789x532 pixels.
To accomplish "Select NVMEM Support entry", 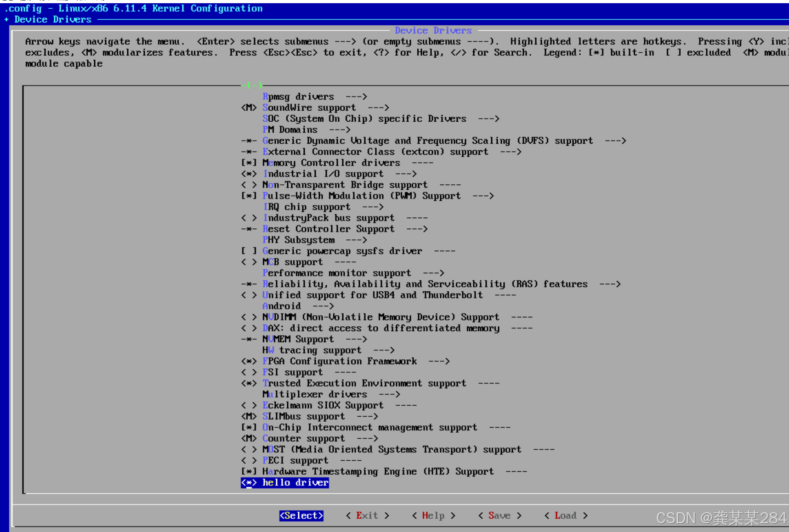I will 298,339.
